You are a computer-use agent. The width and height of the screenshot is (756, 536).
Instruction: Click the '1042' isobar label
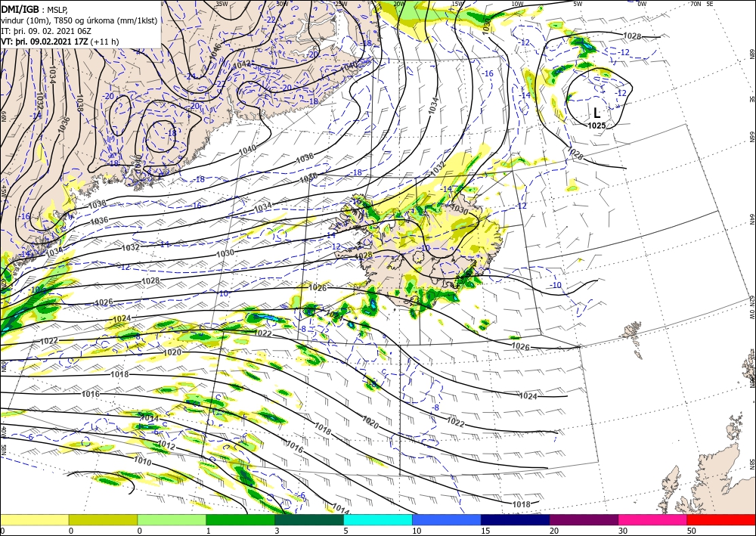[x=242, y=64]
